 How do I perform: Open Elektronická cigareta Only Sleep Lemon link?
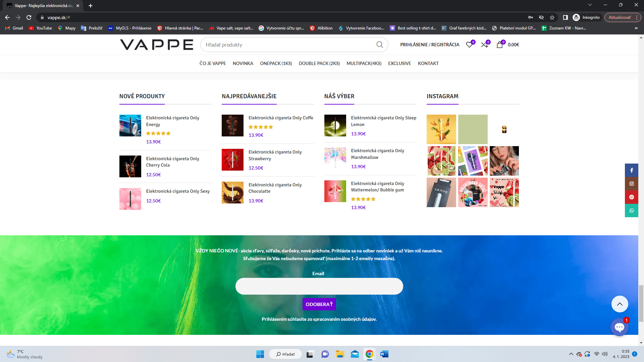coord(383,121)
